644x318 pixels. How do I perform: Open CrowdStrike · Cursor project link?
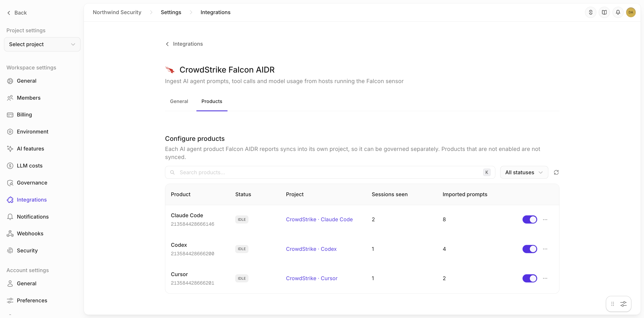pos(312,278)
